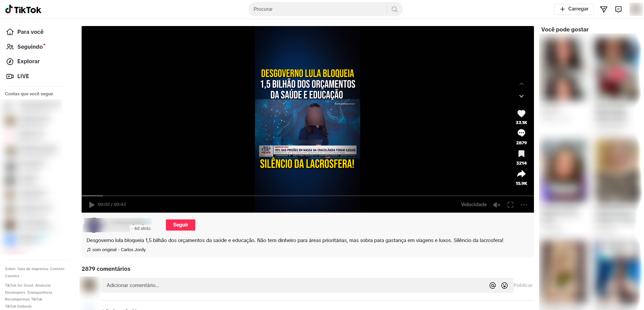Go to next video with down chevron
Viewport: 644px width, 310px height.
pyautogui.click(x=521, y=96)
